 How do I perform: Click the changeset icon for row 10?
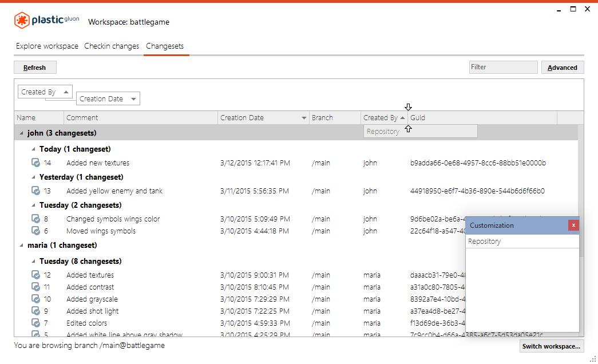pos(35,299)
